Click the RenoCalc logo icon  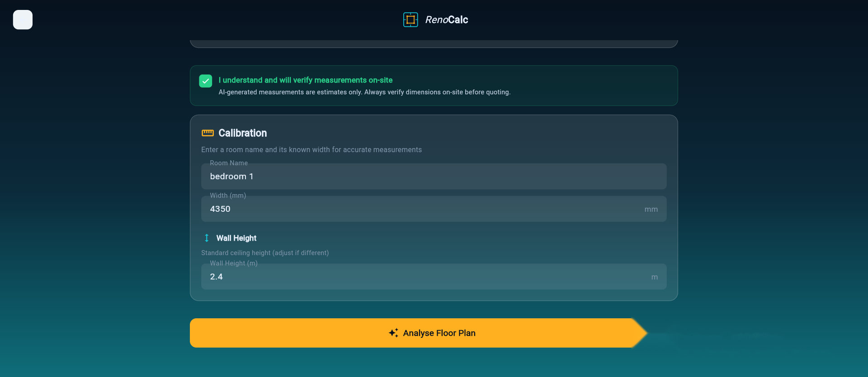[x=410, y=20]
